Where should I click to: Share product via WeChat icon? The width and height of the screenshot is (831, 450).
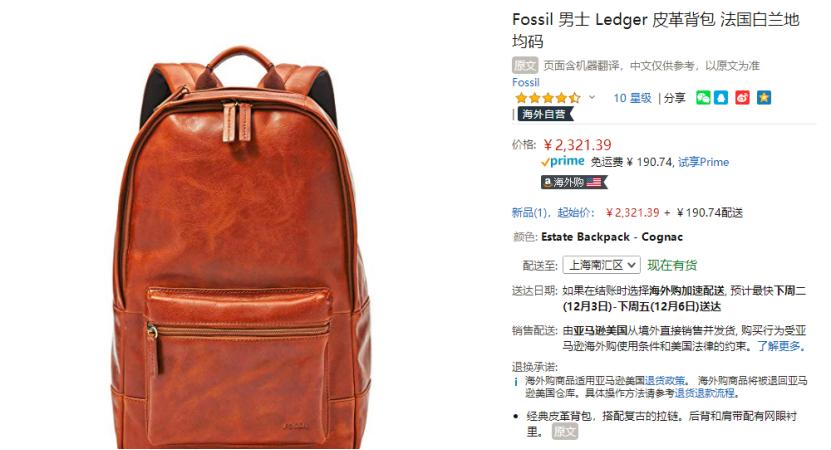[703, 98]
